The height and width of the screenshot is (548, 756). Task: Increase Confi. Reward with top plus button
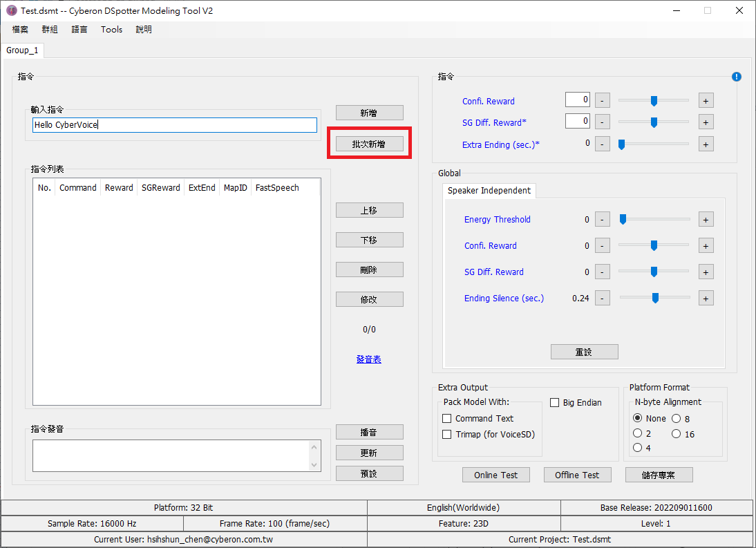coord(706,101)
